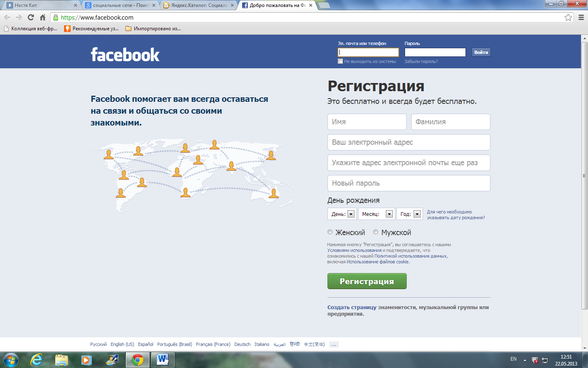The width and height of the screenshot is (588, 368).
Task: Open the Условиями использования link
Action: 354,250
